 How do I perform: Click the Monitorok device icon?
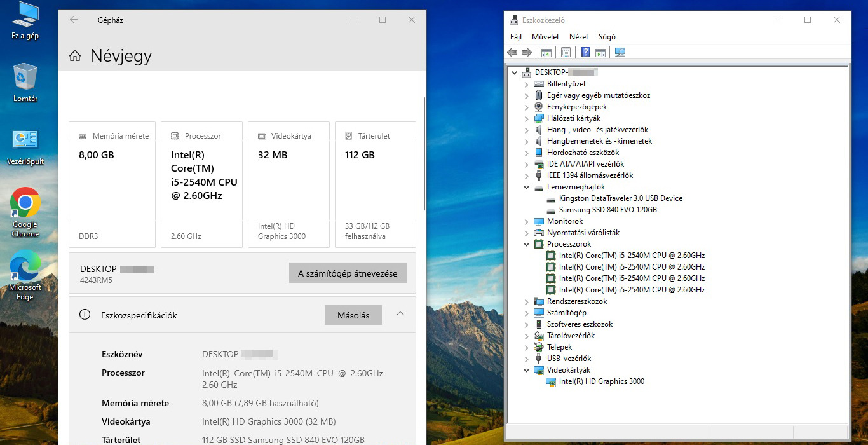(539, 221)
